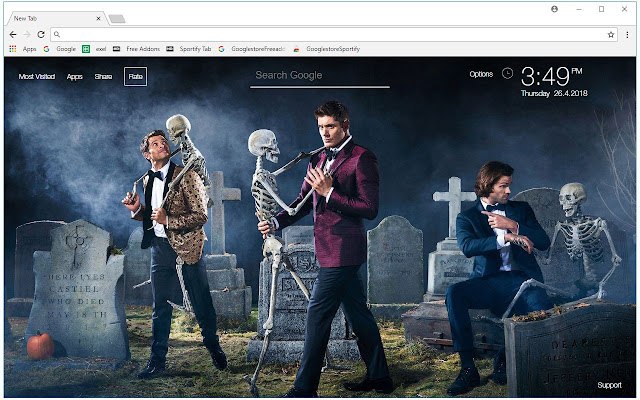This screenshot has height=400, width=640.
Task: Open the GooglestoreSportify bookmark label
Action: (x=333, y=49)
